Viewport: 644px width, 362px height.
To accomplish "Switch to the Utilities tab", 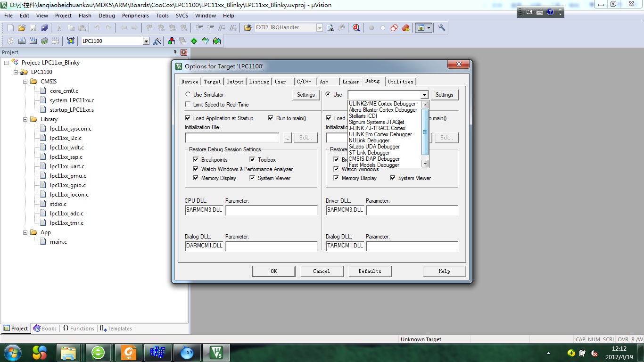I will (x=401, y=82).
